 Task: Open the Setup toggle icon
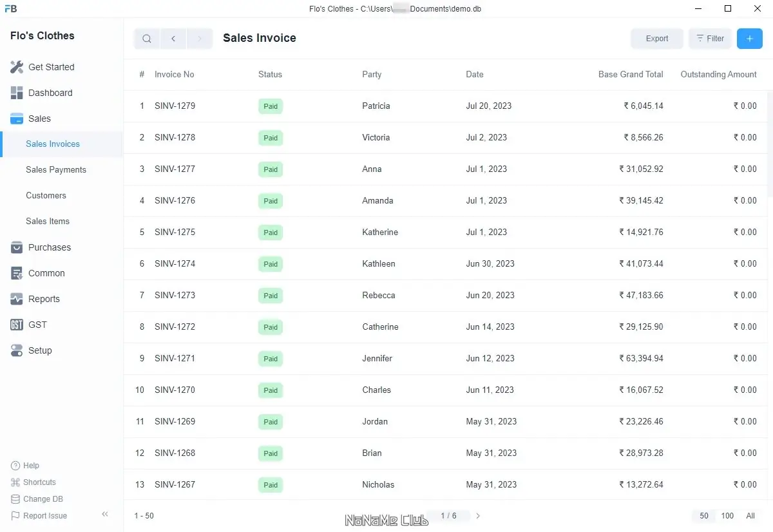click(17, 350)
